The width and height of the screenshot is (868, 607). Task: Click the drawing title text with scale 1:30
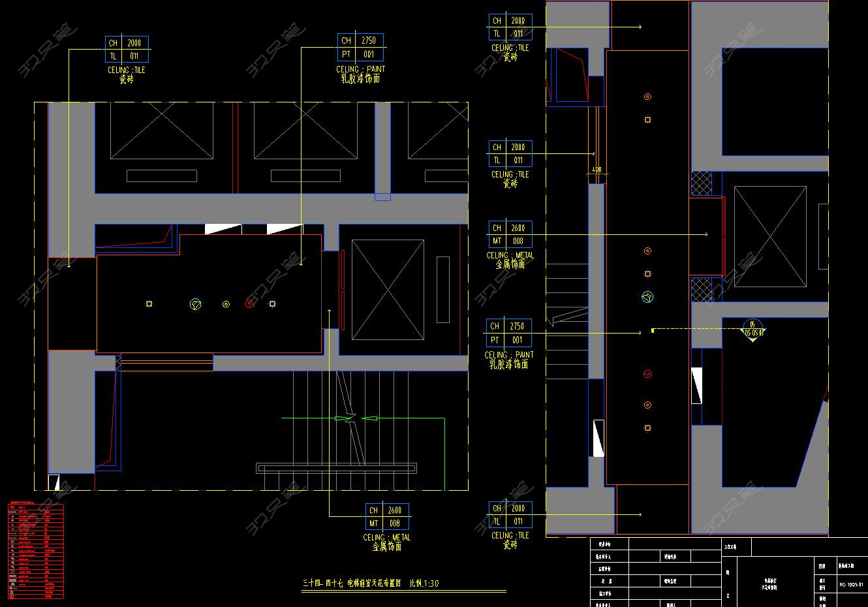click(x=370, y=583)
